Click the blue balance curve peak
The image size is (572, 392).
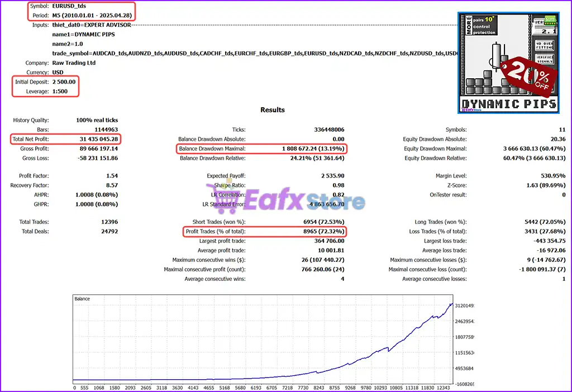click(x=451, y=304)
